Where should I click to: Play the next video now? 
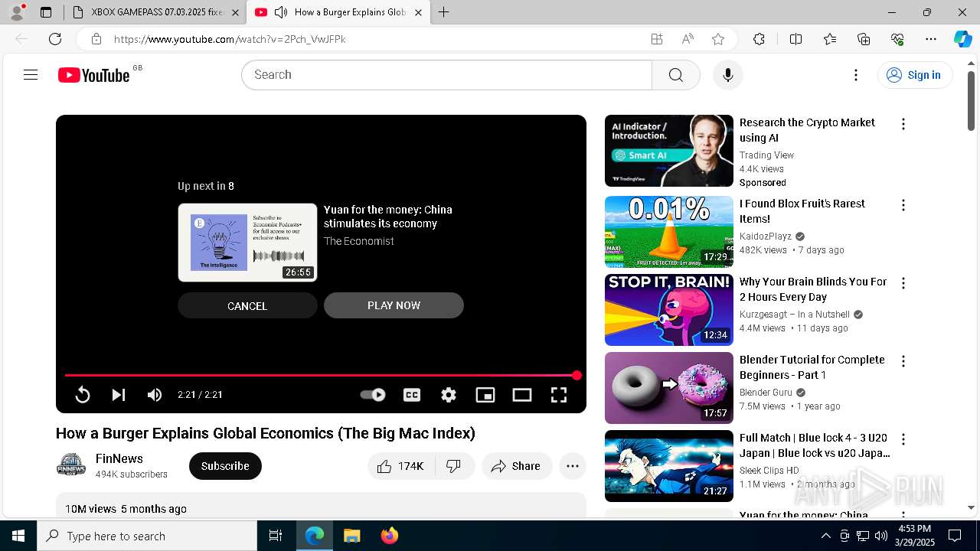pos(394,305)
